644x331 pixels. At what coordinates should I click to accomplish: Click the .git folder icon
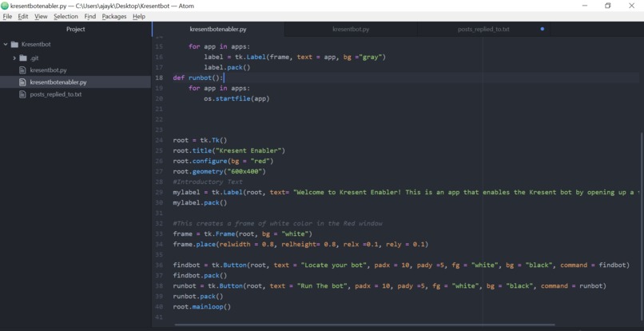[23, 58]
